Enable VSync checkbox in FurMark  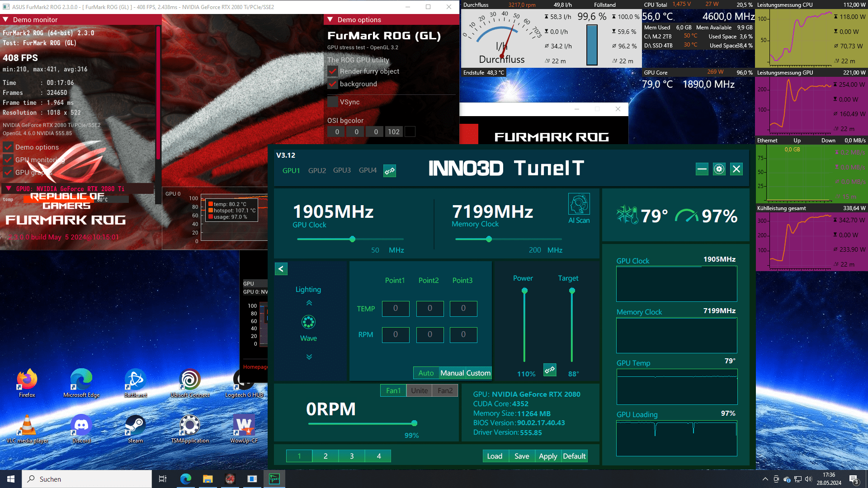[x=333, y=102]
